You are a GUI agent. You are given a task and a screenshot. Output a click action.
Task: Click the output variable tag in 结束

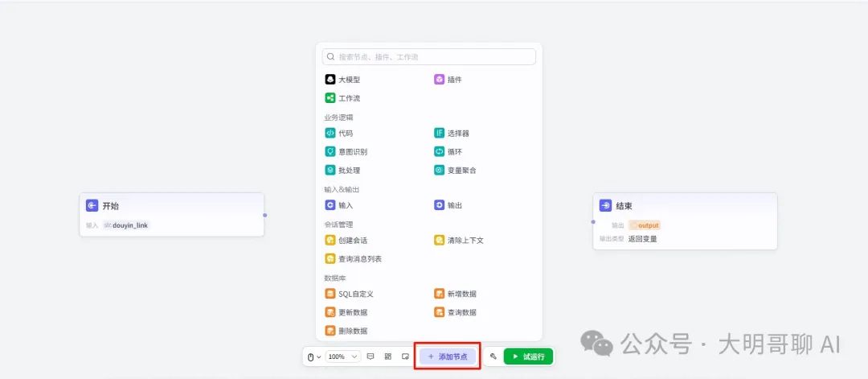(645, 225)
